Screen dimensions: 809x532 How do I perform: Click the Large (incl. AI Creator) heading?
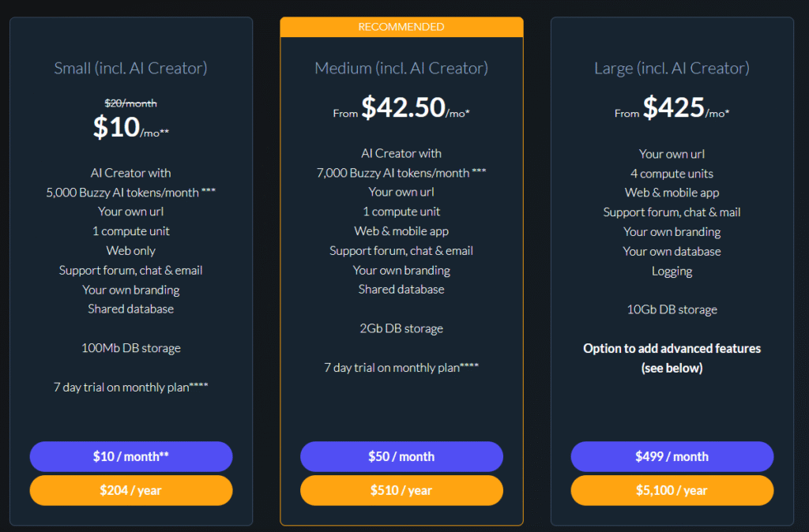672,69
